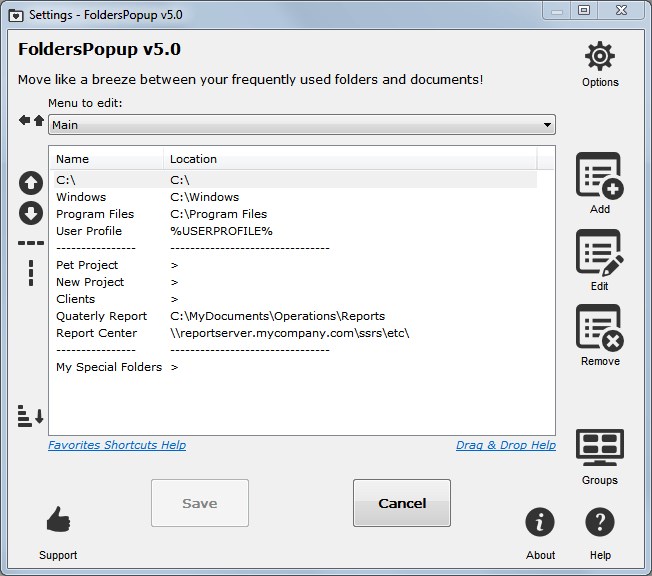Select the New Project submenu row

pyautogui.click(x=295, y=282)
